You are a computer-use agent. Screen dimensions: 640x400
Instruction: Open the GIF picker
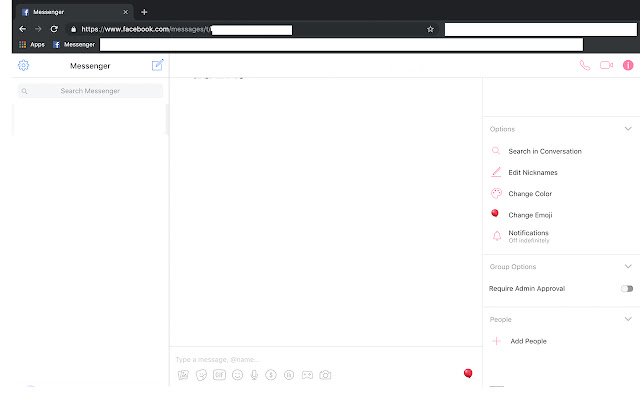pos(219,375)
